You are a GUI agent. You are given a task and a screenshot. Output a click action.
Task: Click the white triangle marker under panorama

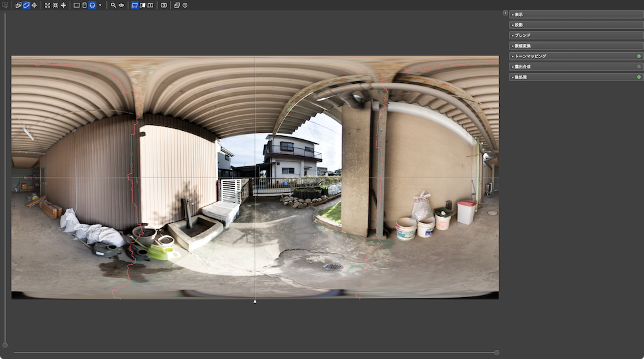(x=255, y=302)
